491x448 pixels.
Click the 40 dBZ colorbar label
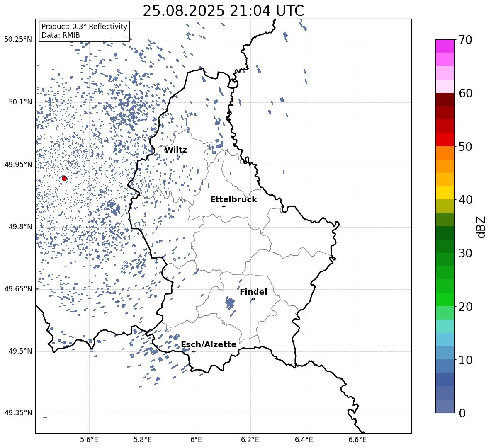[465, 200]
